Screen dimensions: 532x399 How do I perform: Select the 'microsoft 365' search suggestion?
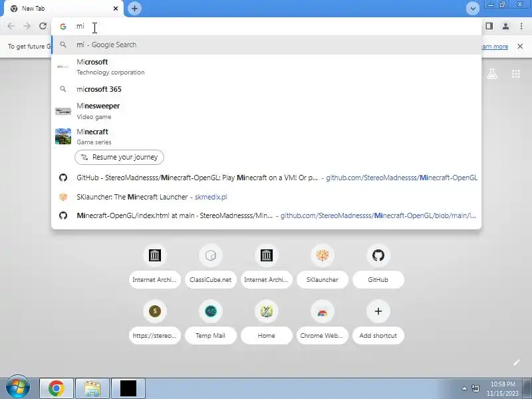click(266, 89)
